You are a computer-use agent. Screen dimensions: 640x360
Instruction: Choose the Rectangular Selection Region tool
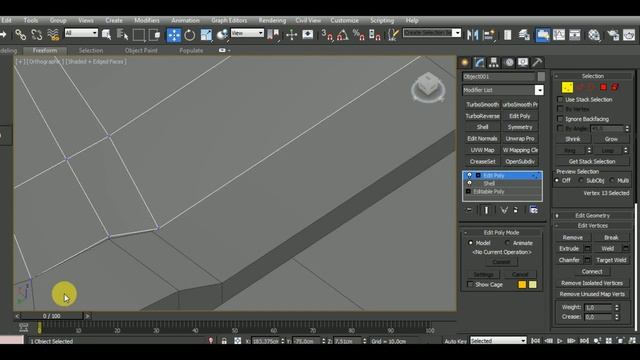point(139,35)
